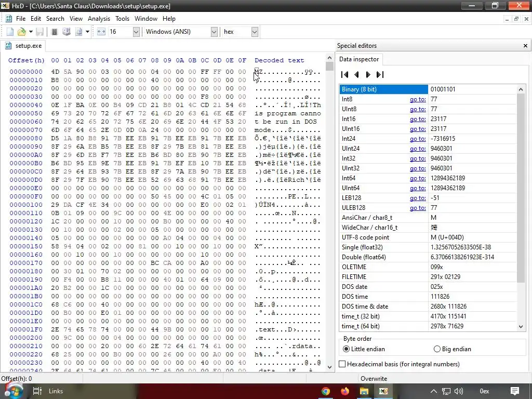Open the Tools menu
The height and width of the screenshot is (399, 532).
(122, 19)
